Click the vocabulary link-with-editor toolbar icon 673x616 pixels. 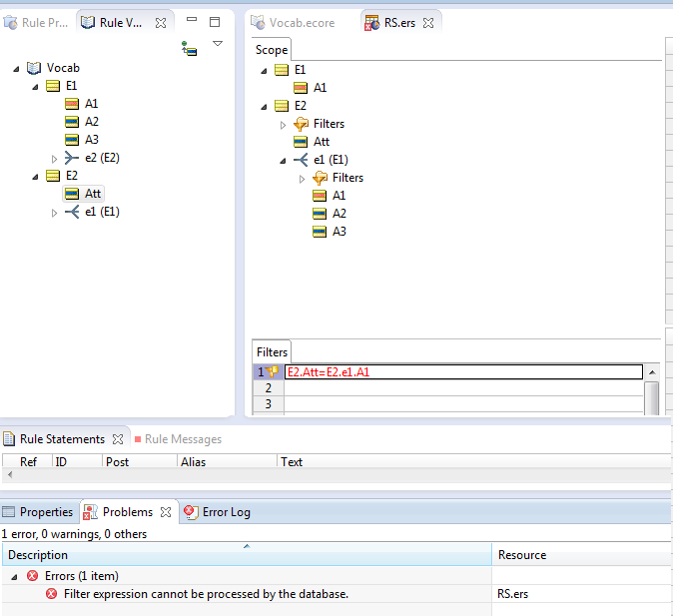(x=189, y=48)
